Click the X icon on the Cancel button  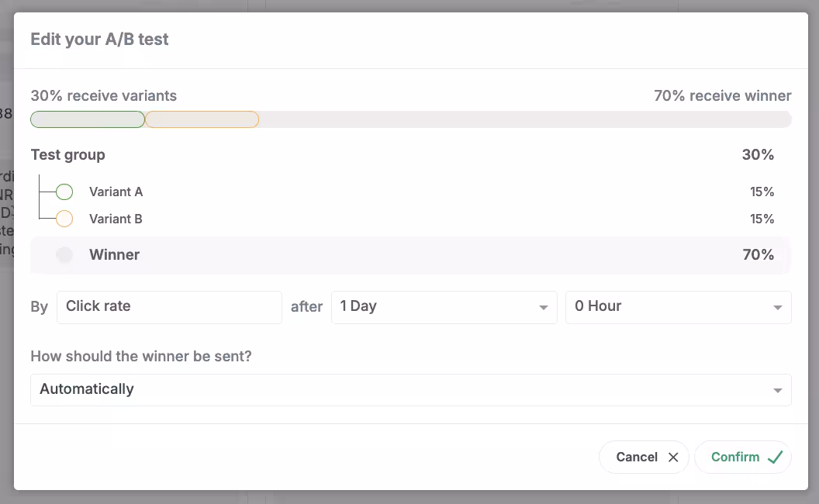click(x=672, y=457)
